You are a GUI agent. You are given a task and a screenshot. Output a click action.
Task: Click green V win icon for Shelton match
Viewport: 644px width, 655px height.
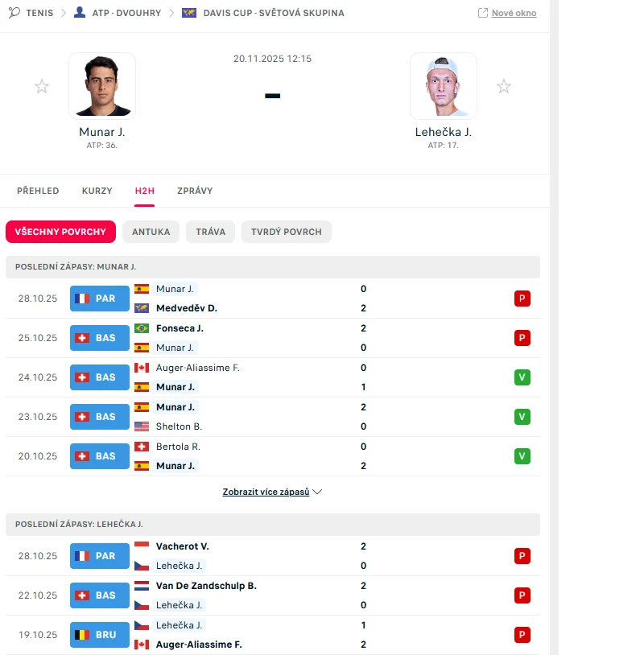pos(522,417)
